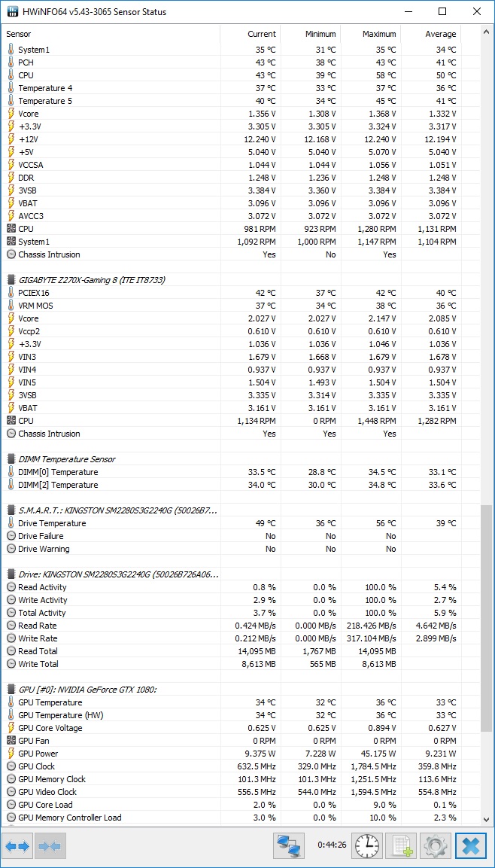Click the circle icon beside GPU Core Load
This screenshot has height=868, width=495.
[x=11, y=804]
